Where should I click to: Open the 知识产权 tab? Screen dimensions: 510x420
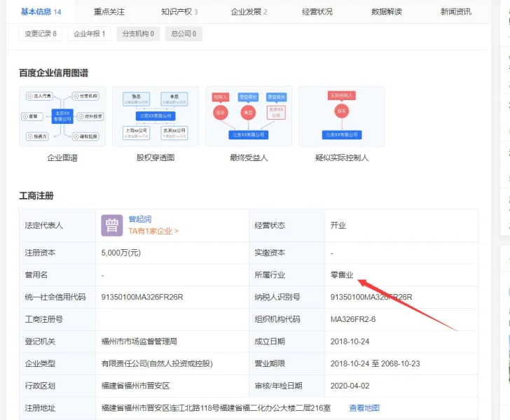click(179, 12)
